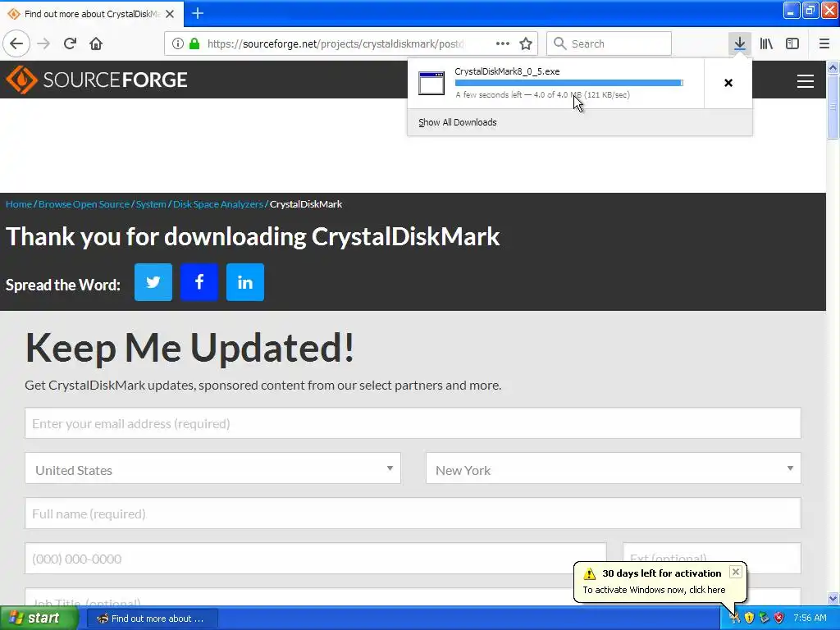
Task: Click the green secure padlock icon
Action: (194, 44)
